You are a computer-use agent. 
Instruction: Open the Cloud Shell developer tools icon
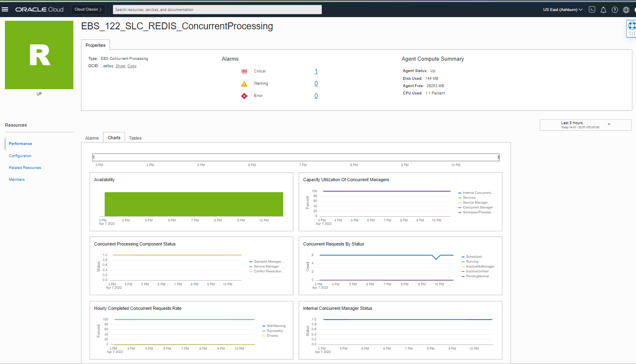pos(592,9)
